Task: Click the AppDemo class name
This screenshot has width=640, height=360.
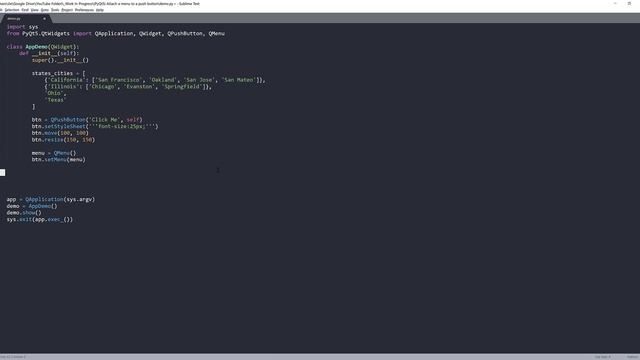Action: click(36, 47)
